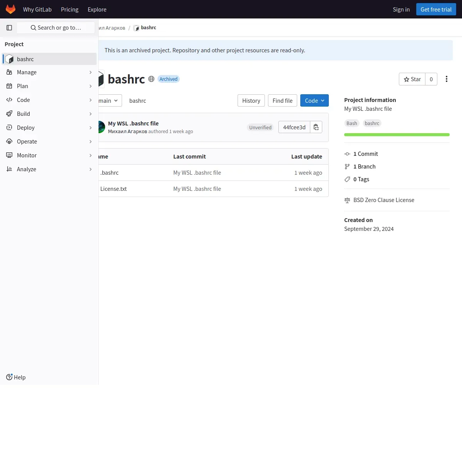The height and width of the screenshot is (476, 462).
Task: Open the main branch dropdown
Action: [110, 100]
